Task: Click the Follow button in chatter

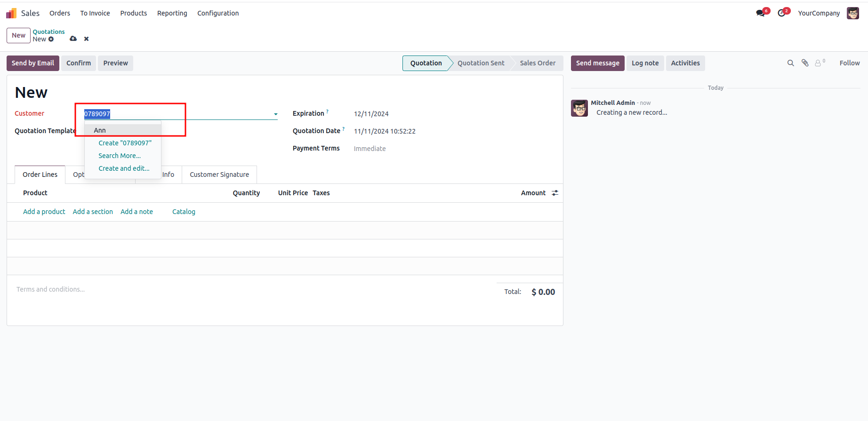Action: (x=849, y=63)
